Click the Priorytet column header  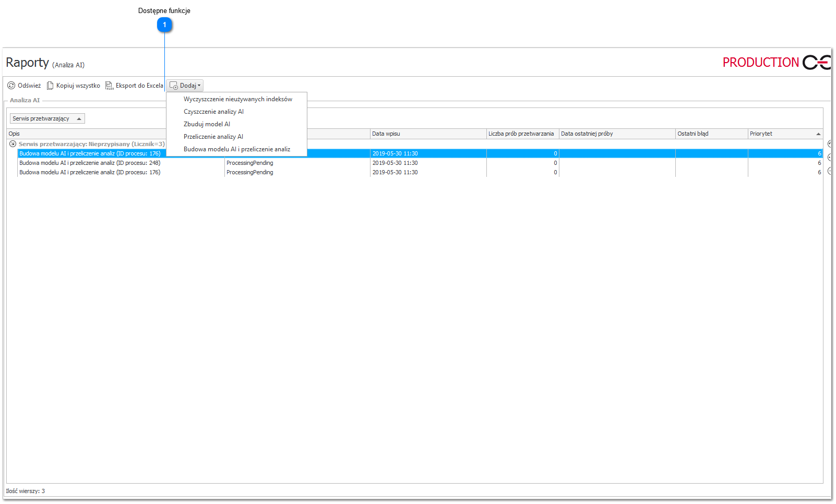(785, 134)
